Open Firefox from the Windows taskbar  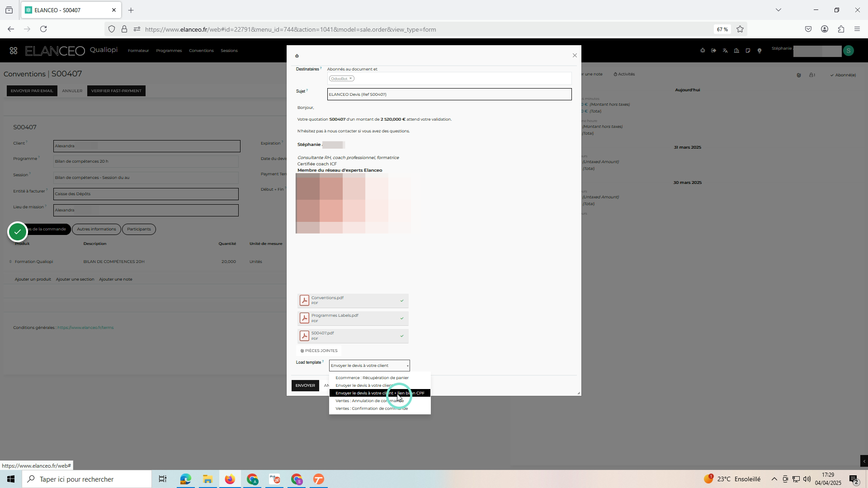[x=230, y=479]
